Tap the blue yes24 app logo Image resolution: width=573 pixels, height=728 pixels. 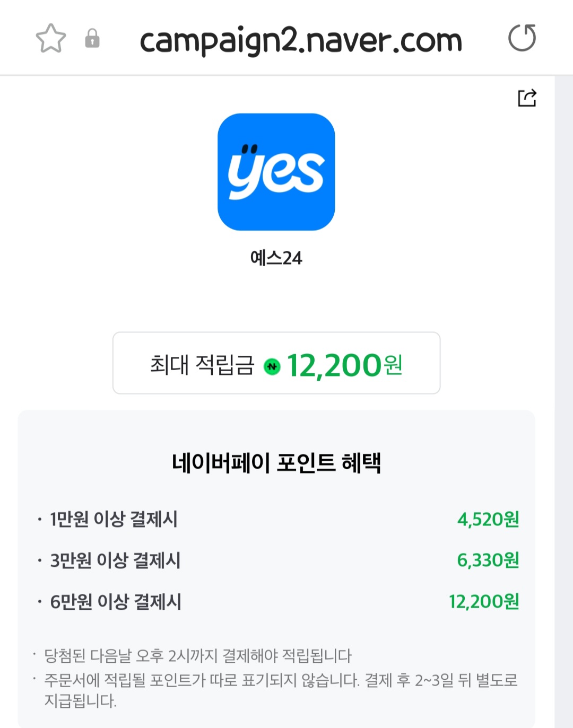click(276, 172)
